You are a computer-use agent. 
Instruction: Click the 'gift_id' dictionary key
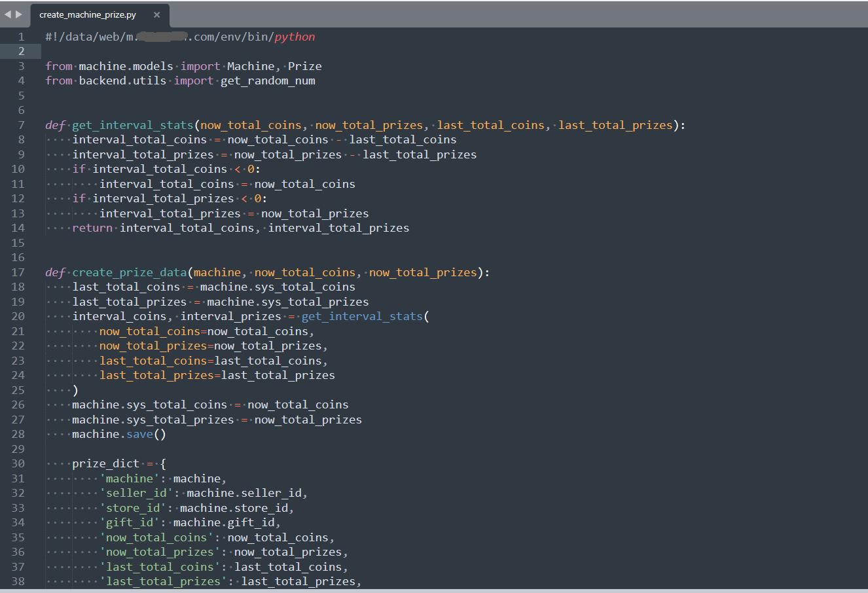click(129, 522)
